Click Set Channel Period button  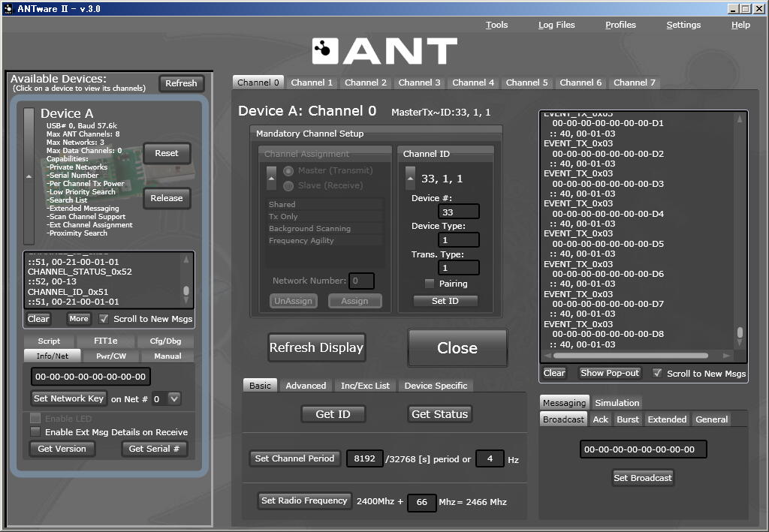click(x=294, y=458)
